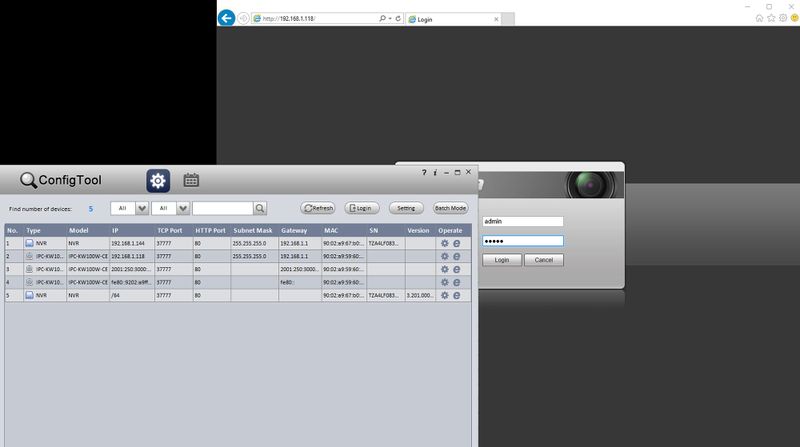Open browser tools gear icon
The height and width of the screenshot is (447, 800).
[783, 18]
